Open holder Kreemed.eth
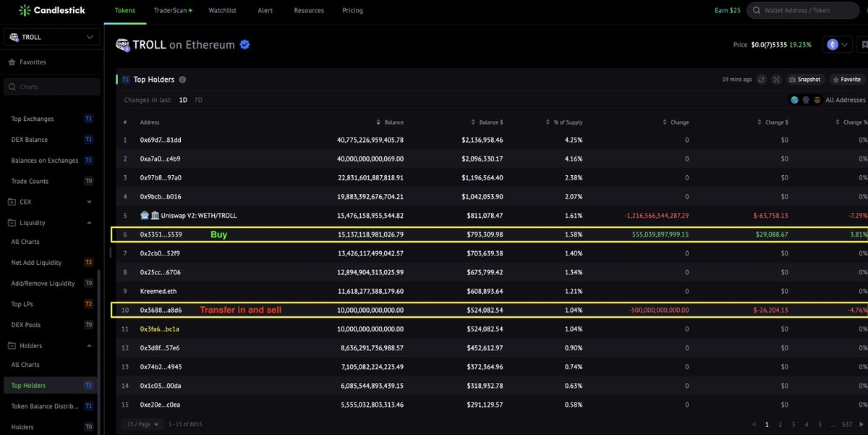 (159, 291)
